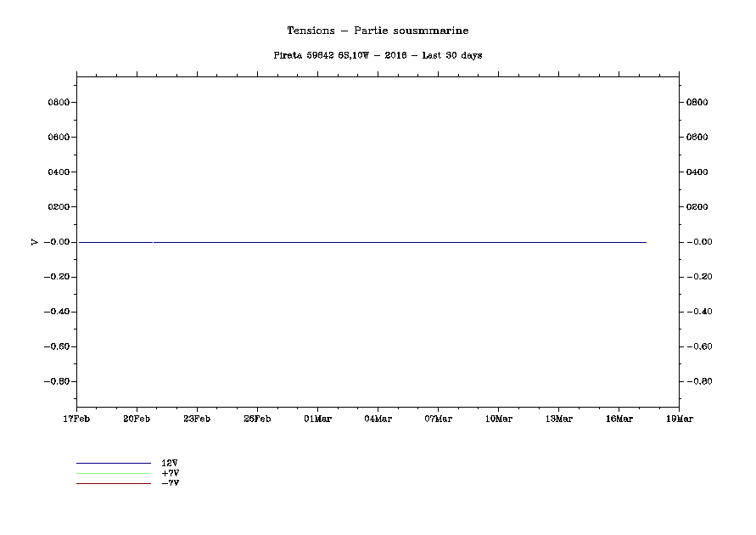The width and height of the screenshot is (756, 535).
Task: Click the 19Mar date at the axis end
Action: [679, 419]
